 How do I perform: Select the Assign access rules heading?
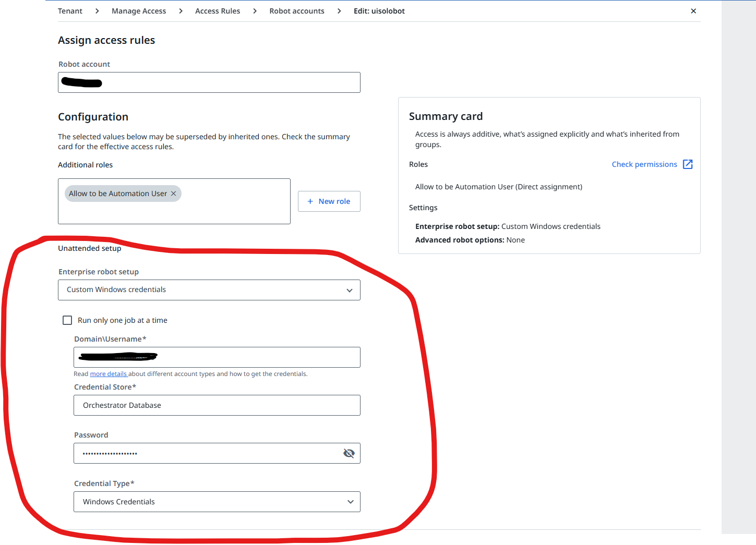coord(106,40)
